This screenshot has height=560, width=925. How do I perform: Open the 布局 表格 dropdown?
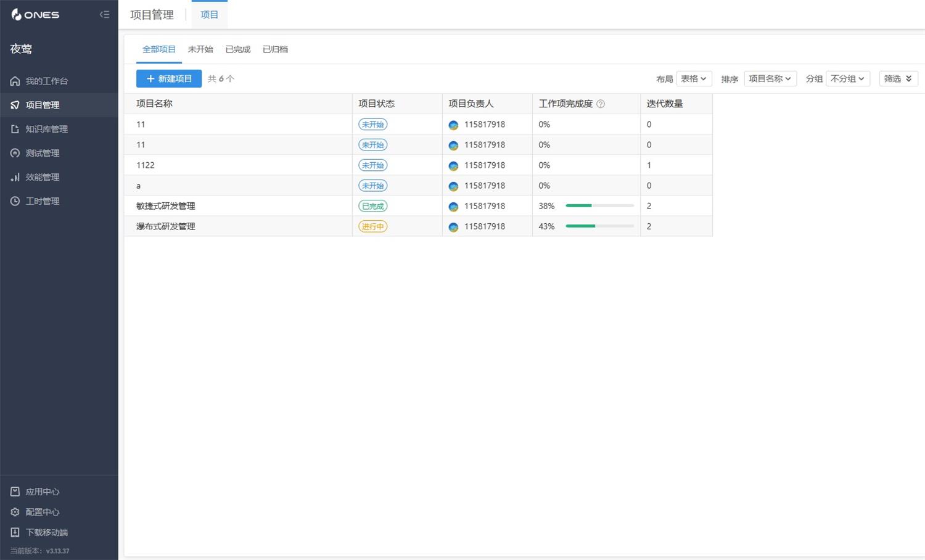(x=694, y=79)
